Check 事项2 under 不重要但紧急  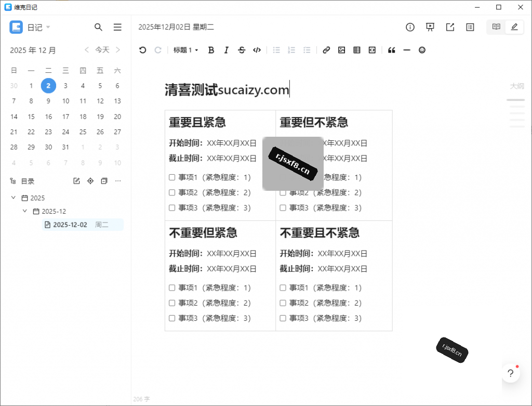(172, 303)
